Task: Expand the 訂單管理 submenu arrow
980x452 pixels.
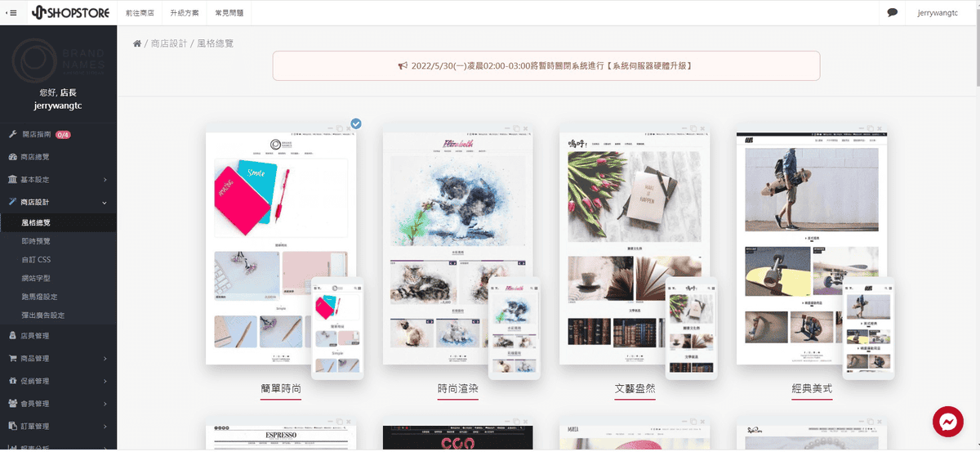Action: (105, 426)
